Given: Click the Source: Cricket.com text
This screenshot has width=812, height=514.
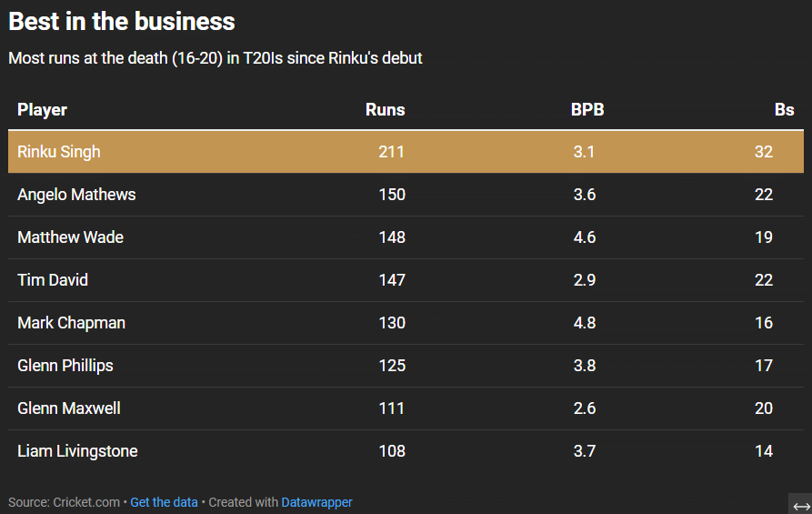Looking at the screenshot, I should pyautogui.click(x=64, y=502).
